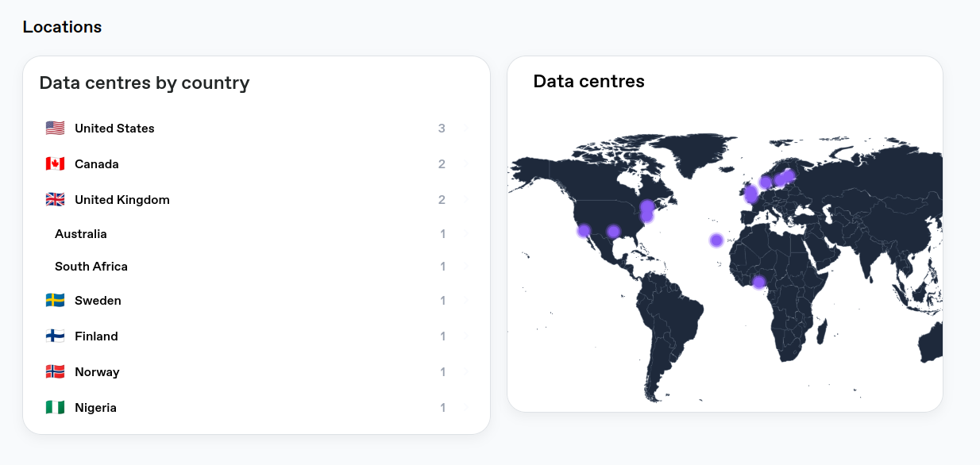Screen dimensions: 980x465
Task: Click the Data centres map heading
Action: (589, 81)
